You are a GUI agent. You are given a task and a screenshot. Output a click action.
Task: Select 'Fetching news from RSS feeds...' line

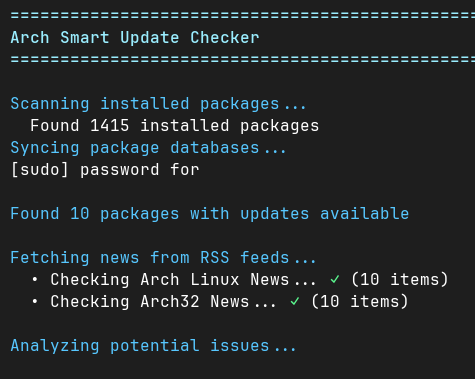point(163,258)
